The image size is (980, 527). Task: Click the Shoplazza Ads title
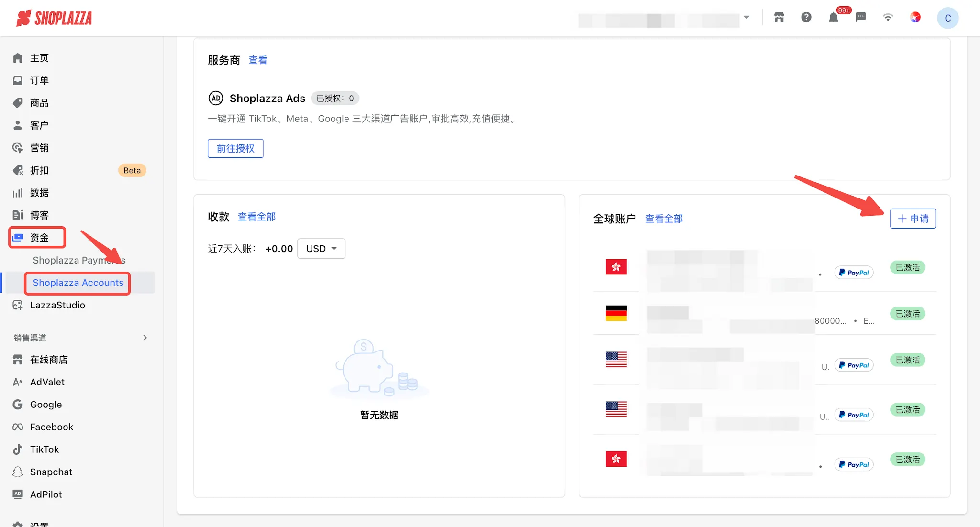click(267, 98)
